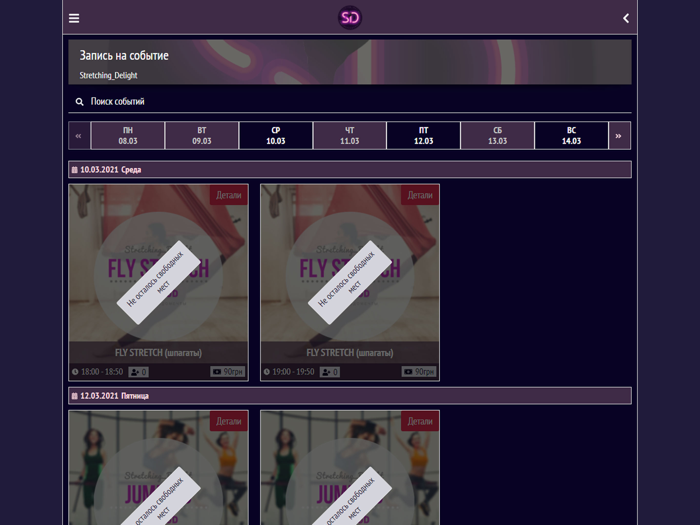Screen dimensions: 700x525
Task: Click the 19:00 - 19:50 time label
Action: pos(293,371)
